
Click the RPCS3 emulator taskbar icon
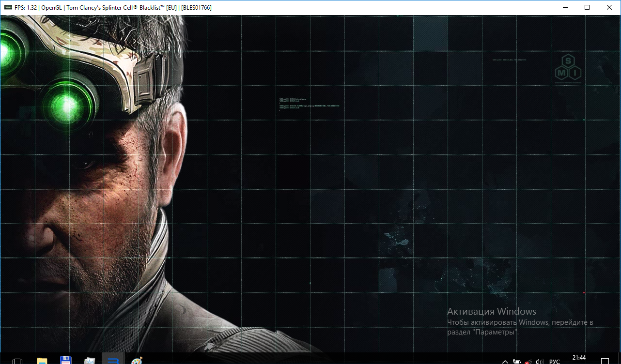pos(113,360)
